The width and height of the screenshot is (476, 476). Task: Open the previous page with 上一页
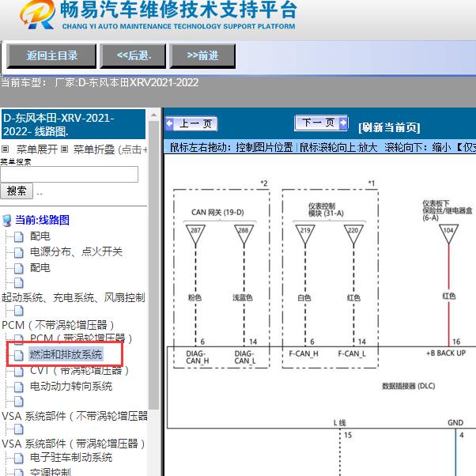tap(191, 124)
